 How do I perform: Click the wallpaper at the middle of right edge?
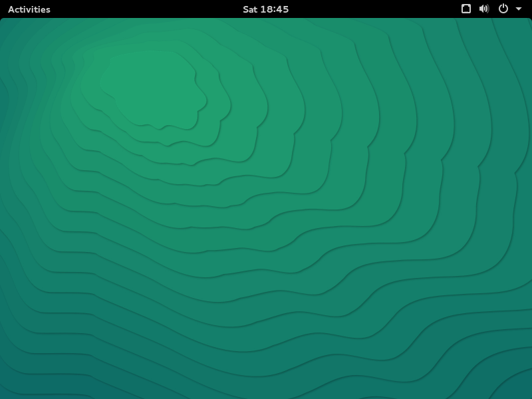click(528, 208)
